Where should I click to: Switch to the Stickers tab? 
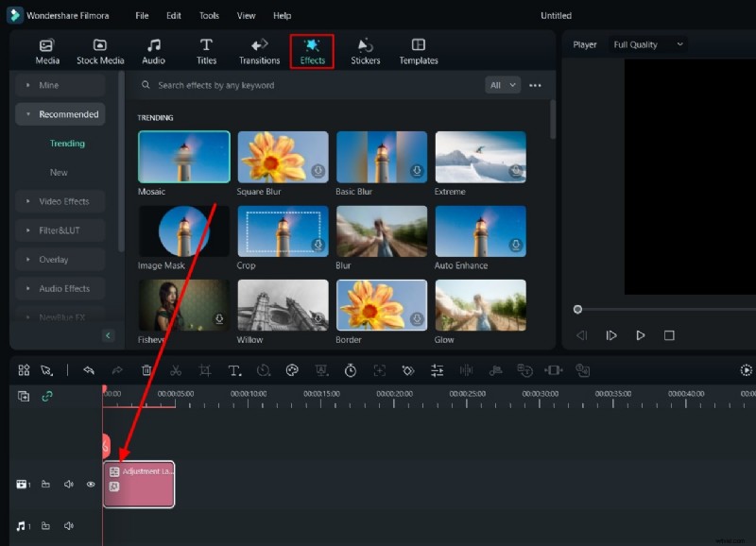365,50
